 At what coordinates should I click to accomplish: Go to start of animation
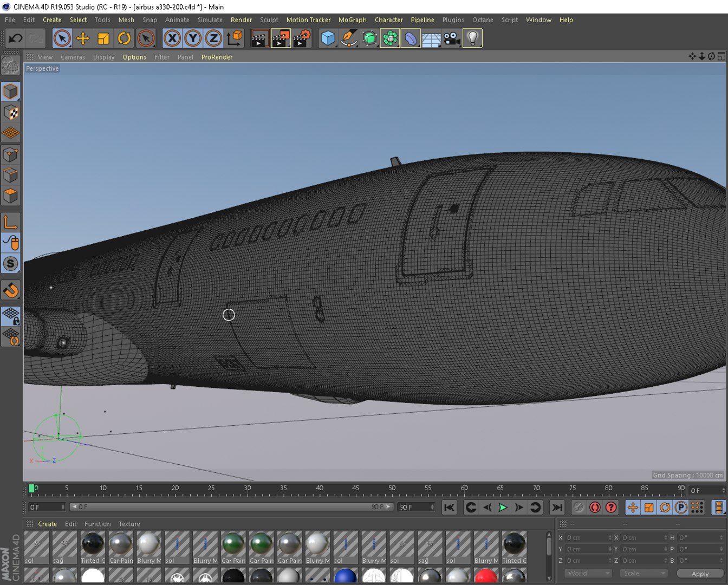coord(449,507)
